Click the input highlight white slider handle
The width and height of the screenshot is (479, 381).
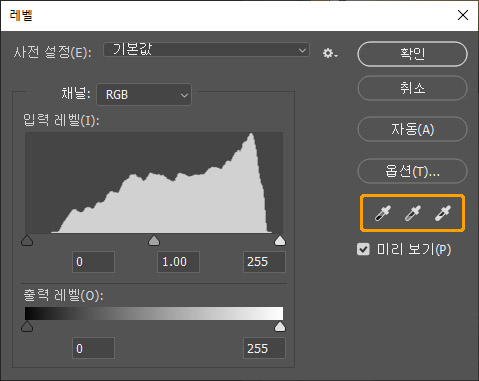tap(280, 240)
